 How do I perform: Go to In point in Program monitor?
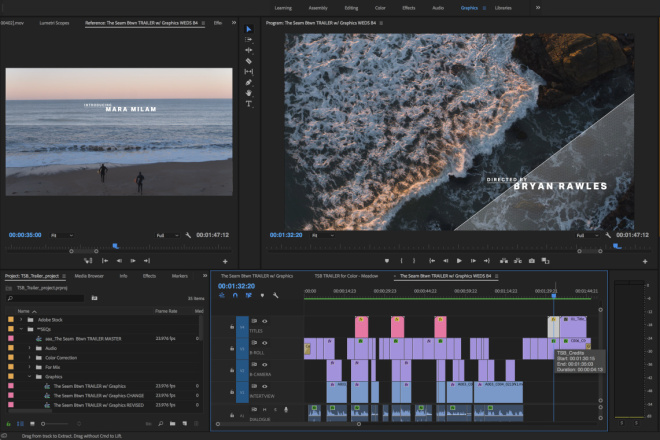pos(431,261)
